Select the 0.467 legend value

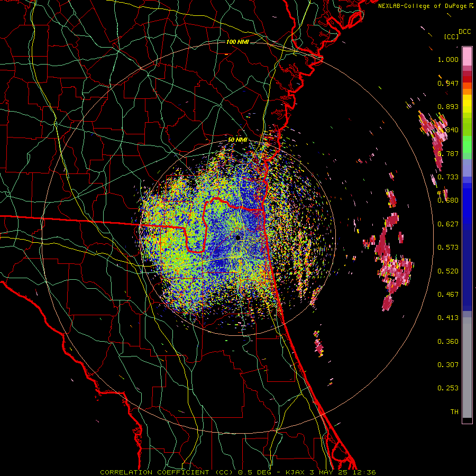[x=448, y=295]
